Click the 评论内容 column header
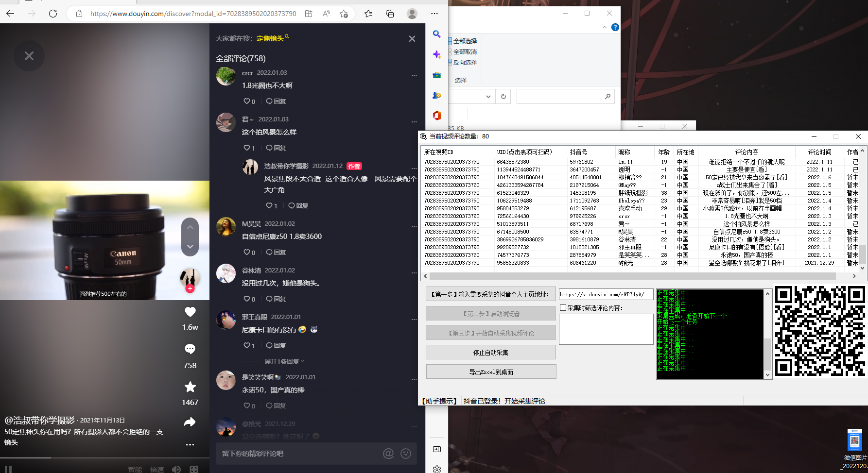Screen dimensions: 868x473 click(x=746, y=152)
